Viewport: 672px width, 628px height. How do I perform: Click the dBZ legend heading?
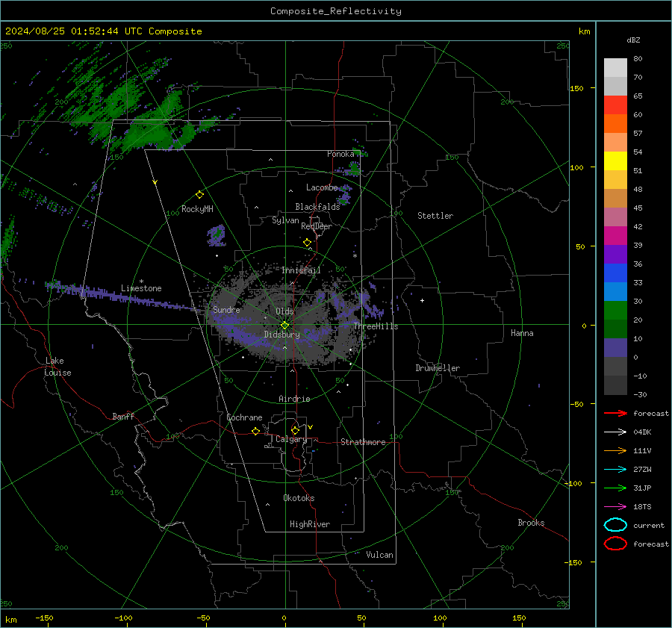(633, 40)
